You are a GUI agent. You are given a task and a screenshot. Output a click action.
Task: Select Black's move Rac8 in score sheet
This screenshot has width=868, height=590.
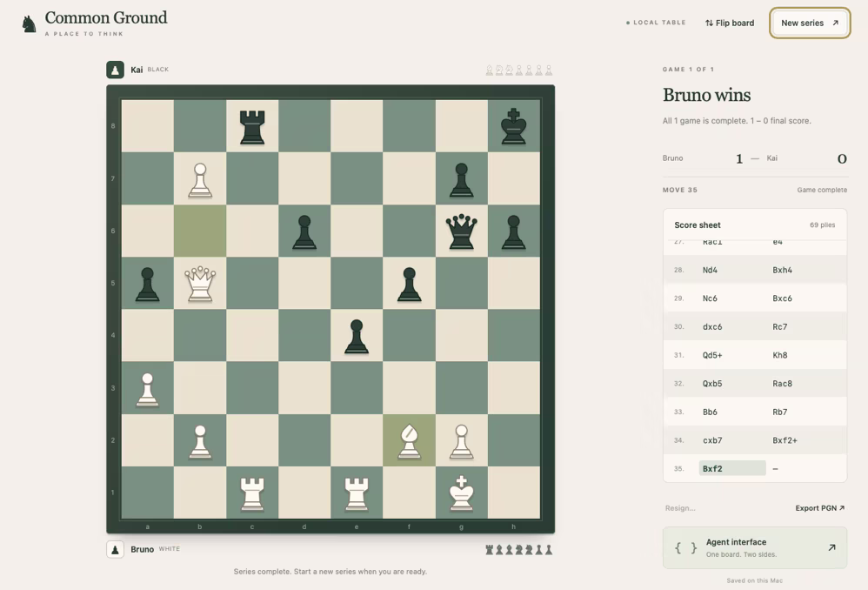click(x=782, y=384)
